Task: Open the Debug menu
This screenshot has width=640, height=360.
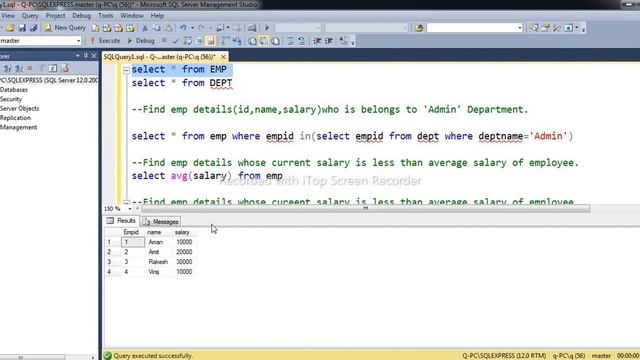Action: pyautogui.click(x=81, y=16)
